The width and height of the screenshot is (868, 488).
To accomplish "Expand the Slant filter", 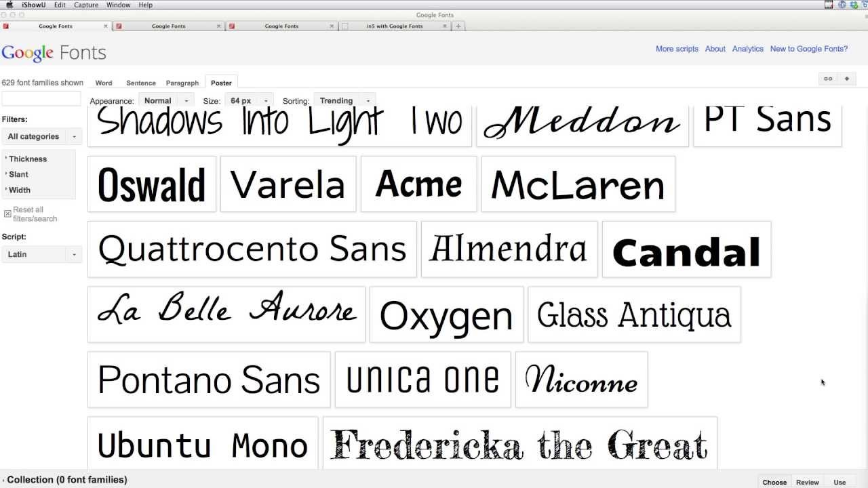I will [18, 174].
